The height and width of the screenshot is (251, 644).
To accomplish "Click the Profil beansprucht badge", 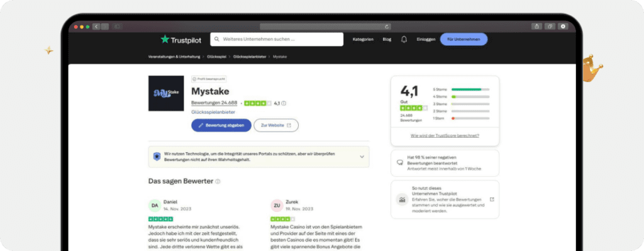I will point(209,79).
